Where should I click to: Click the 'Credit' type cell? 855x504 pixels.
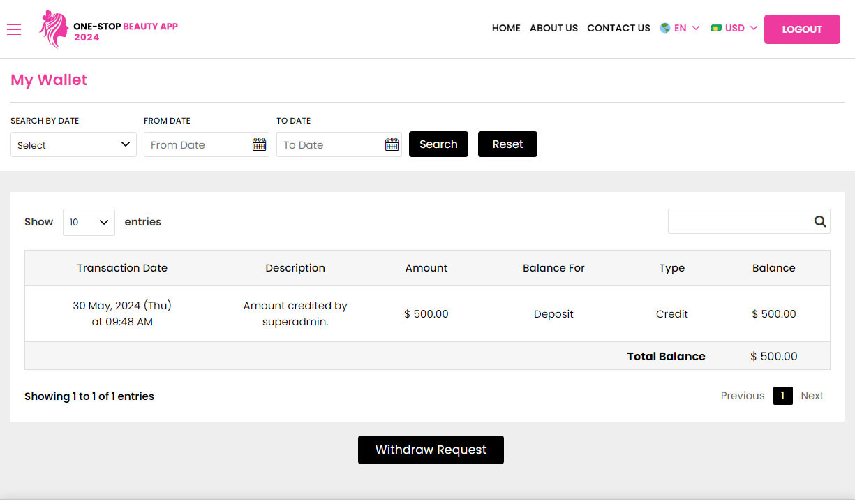click(672, 314)
